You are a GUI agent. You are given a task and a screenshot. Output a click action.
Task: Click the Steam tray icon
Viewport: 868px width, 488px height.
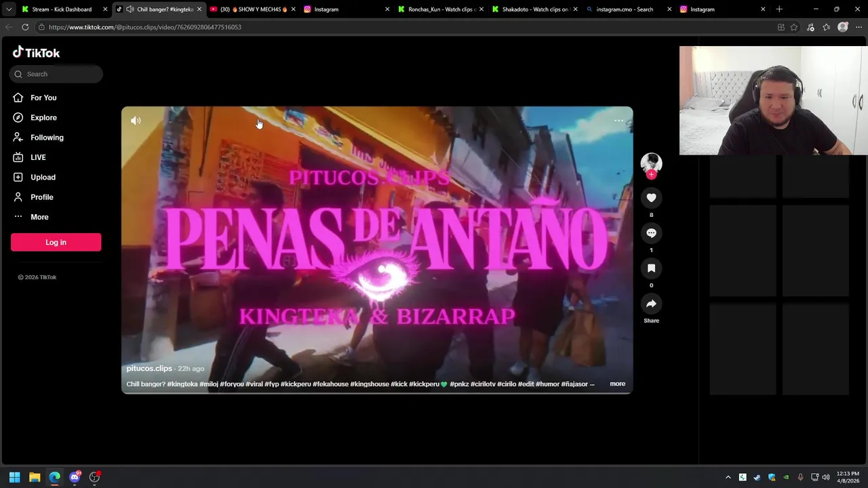point(757,477)
